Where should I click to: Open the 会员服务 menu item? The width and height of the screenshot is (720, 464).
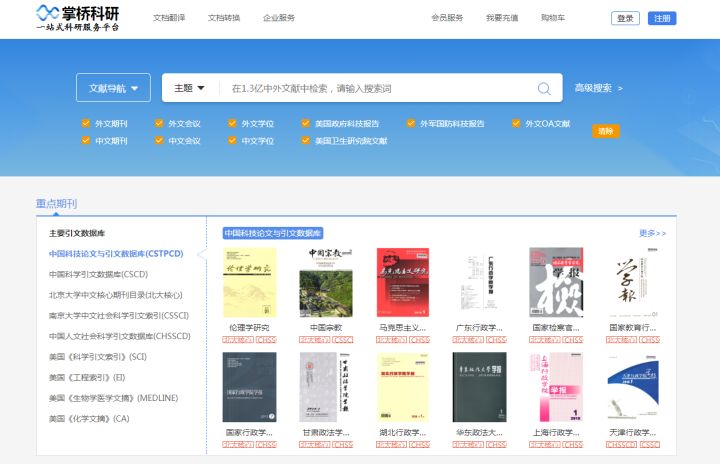tap(447, 18)
